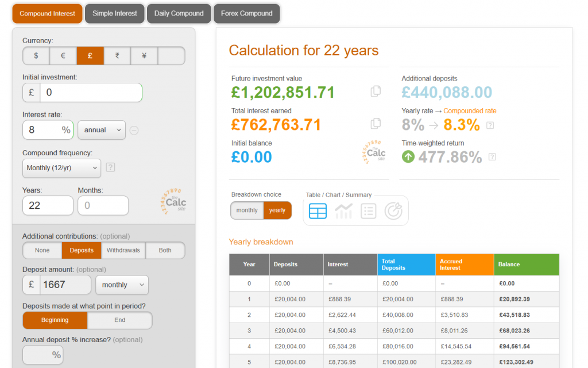
Task: Open the summary list view icon
Action: point(368,211)
